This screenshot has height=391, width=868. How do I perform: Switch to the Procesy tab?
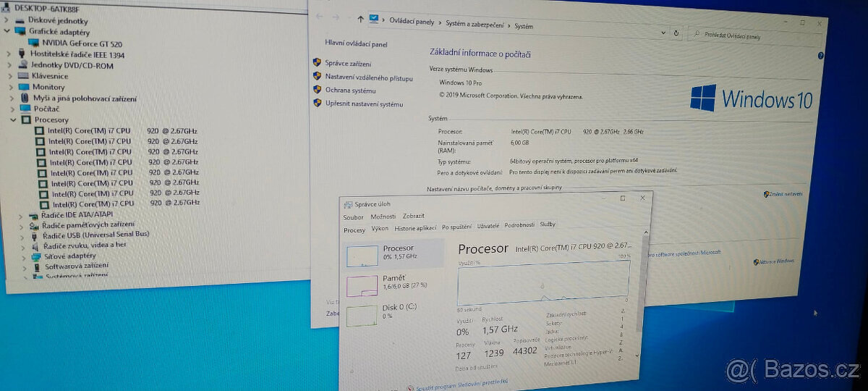click(354, 230)
